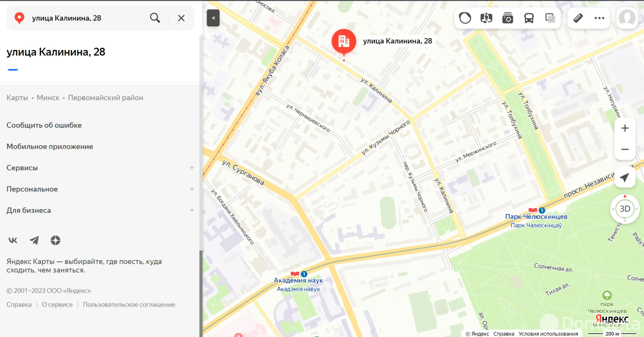
Task: Clear the search with the X icon
Action: pyautogui.click(x=182, y=18)
